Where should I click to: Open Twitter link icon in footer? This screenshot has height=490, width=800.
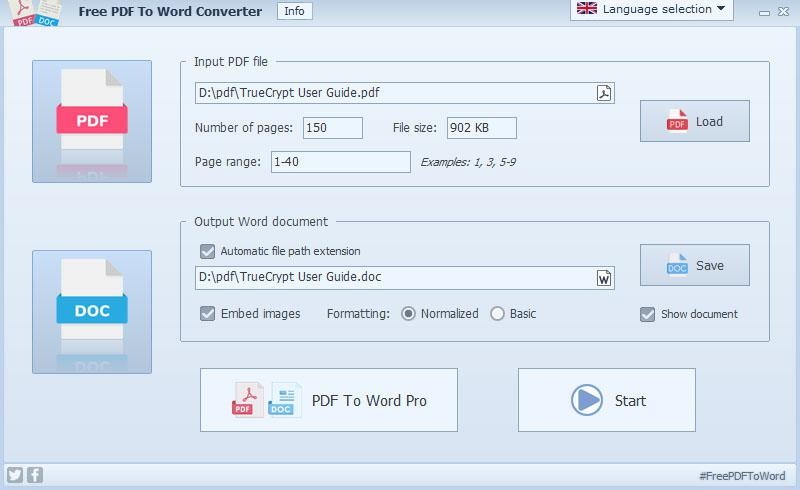(15, 475)
